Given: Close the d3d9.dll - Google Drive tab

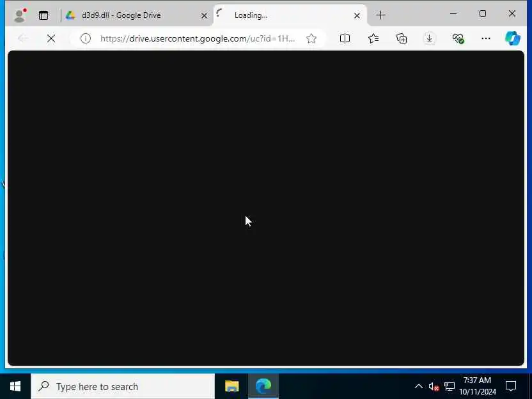Looking at the screenshot, I should pos(204,15).
